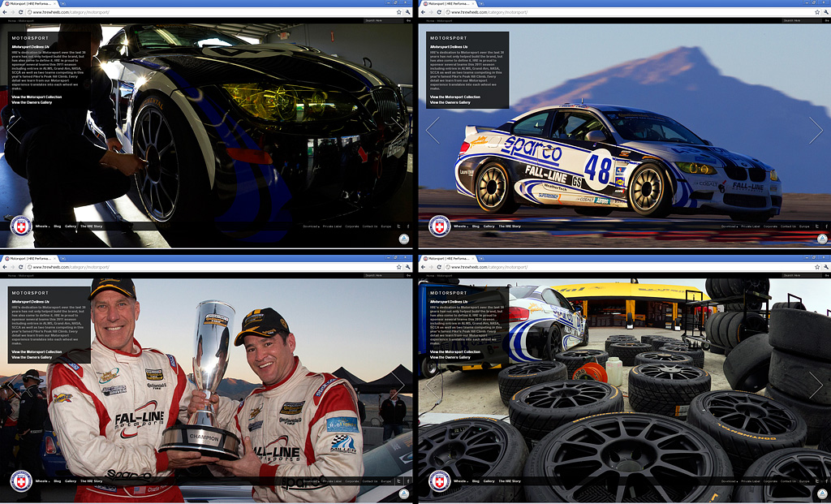Open Gallery menu item in Sparco #48 window
This screenshot has width=831, height=504.
coord(489,226)
